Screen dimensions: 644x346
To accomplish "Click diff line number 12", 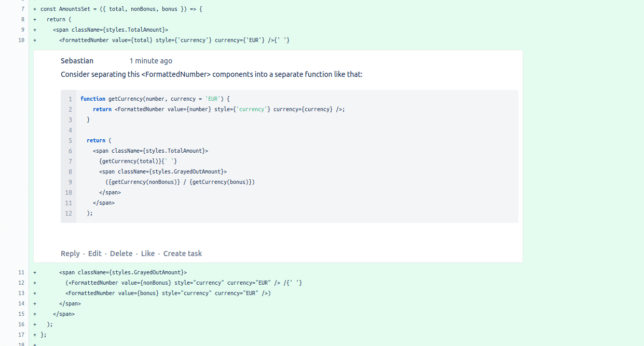I will (21, 283).
